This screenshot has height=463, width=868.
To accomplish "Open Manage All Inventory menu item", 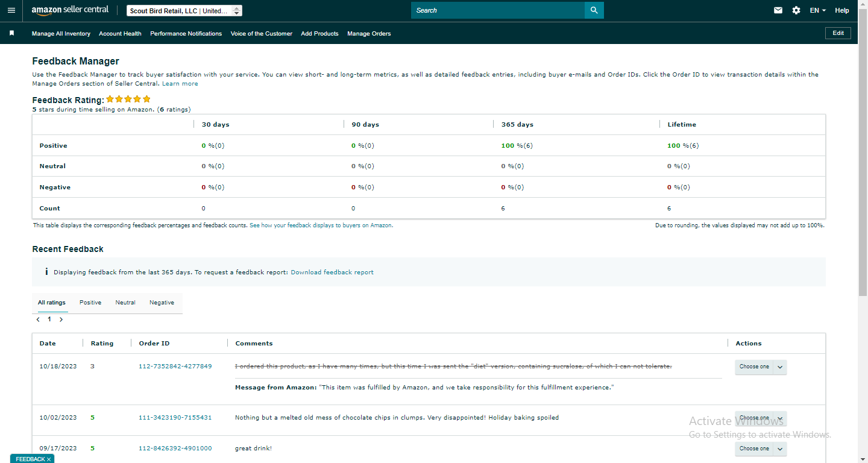I will pos(61,34).
